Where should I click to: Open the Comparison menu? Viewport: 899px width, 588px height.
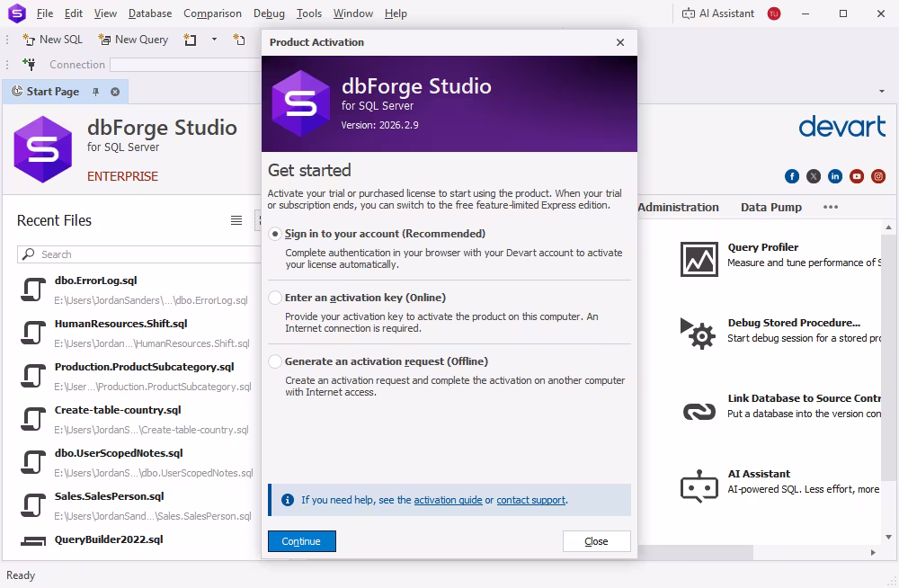pos(213,13)
